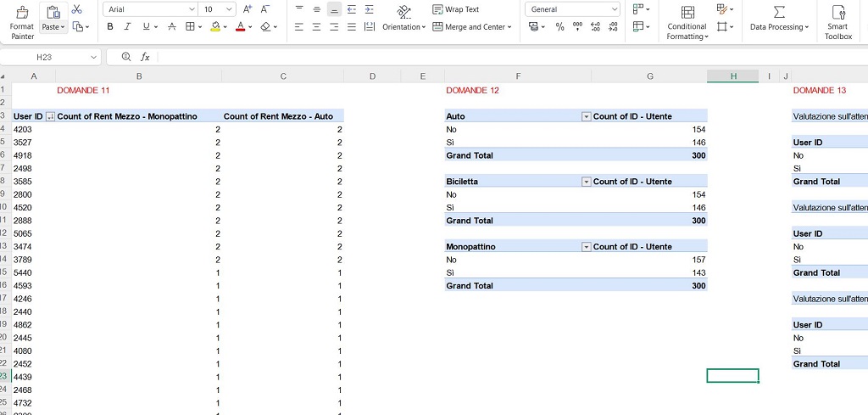This screenshot has width=868, height=415.
Task: Open Merge and Center dropdown arrow
Action: pos(509,26)
